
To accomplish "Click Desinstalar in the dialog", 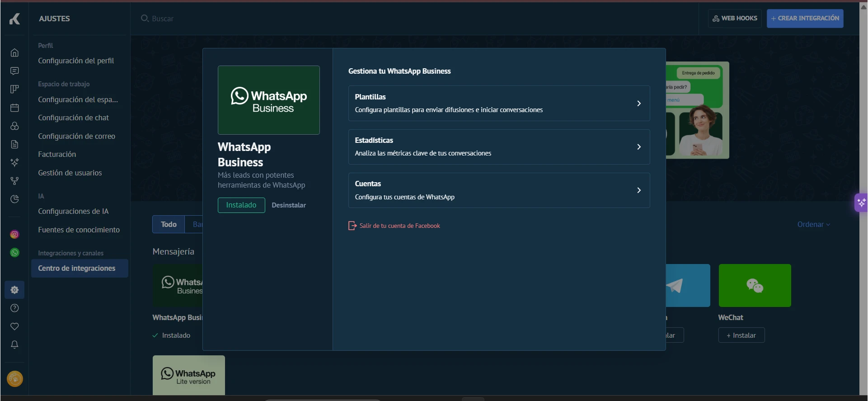I will point(289,205).
